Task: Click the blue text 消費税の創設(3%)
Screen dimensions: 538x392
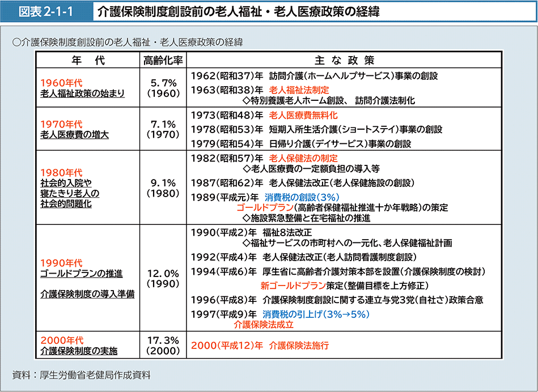Action: (302, 197)
